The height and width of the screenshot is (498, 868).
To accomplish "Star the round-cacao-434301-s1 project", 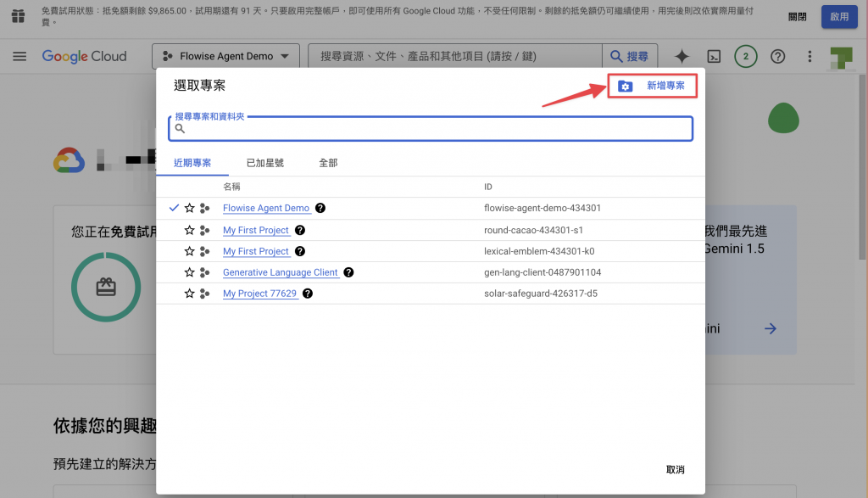I will point(189,230).
